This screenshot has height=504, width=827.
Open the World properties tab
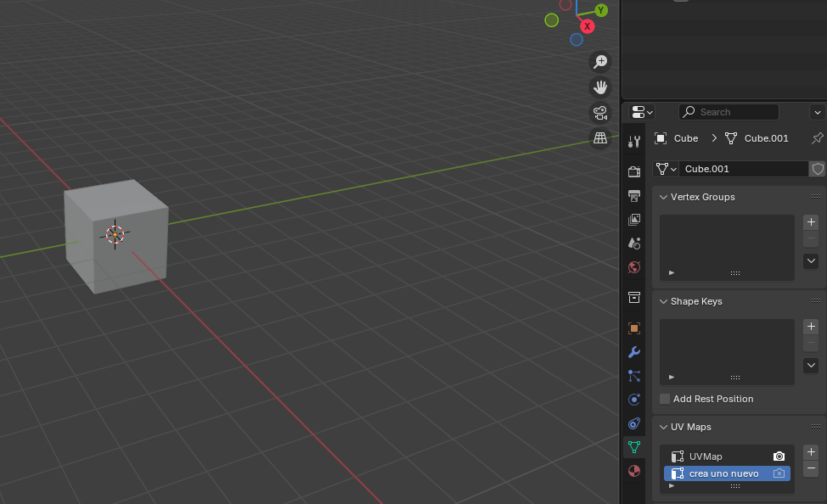(x=634, y=266)
